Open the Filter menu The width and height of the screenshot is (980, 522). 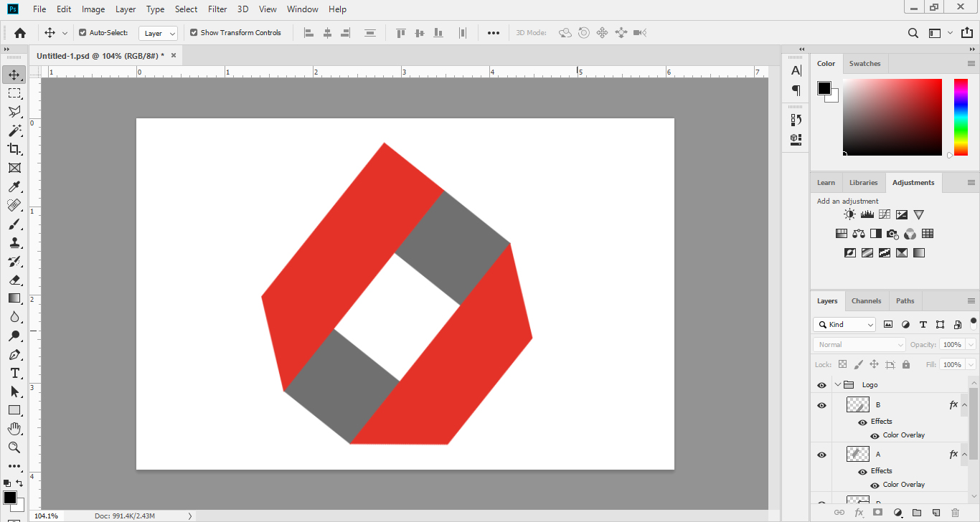coord(217,9)
